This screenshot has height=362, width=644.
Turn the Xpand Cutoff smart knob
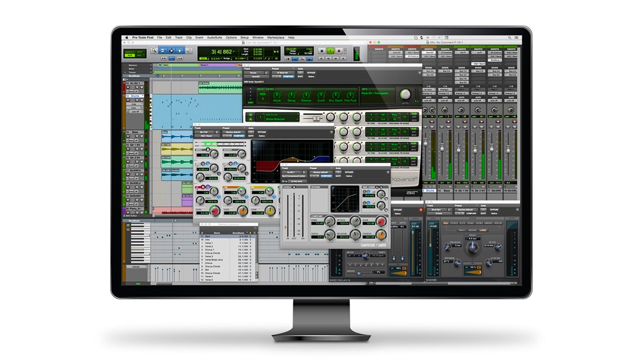click(x=321, y=95)
